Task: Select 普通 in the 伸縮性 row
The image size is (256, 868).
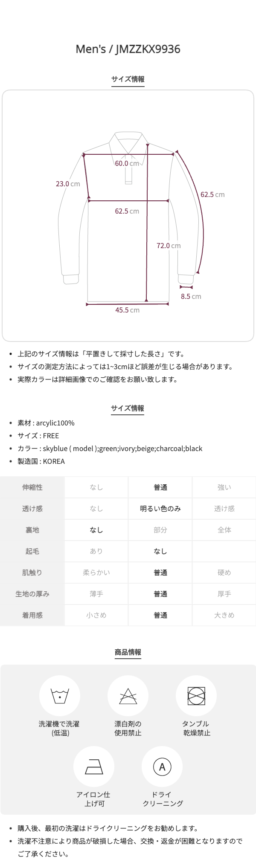Action: click(160, 487)
